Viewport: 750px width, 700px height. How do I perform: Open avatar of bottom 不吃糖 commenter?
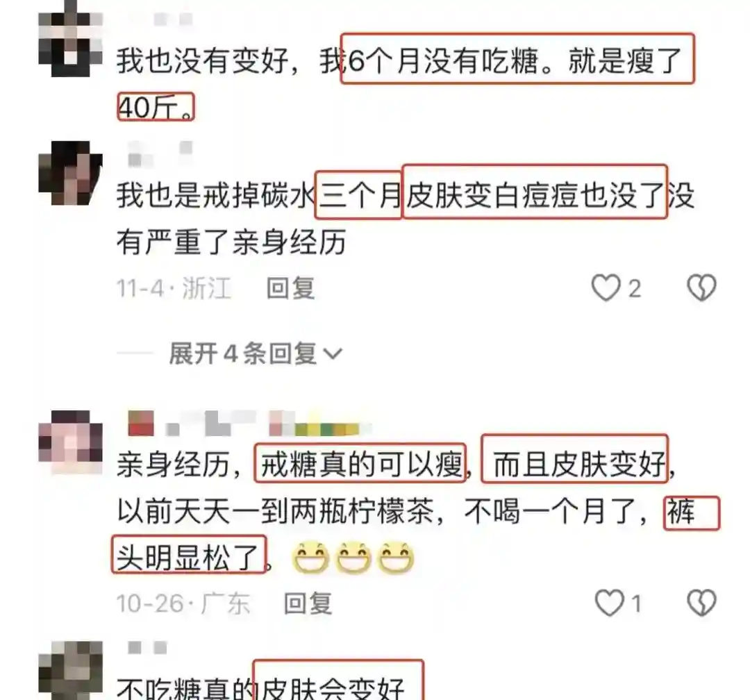pyautogui.click(x=70, y=670)
